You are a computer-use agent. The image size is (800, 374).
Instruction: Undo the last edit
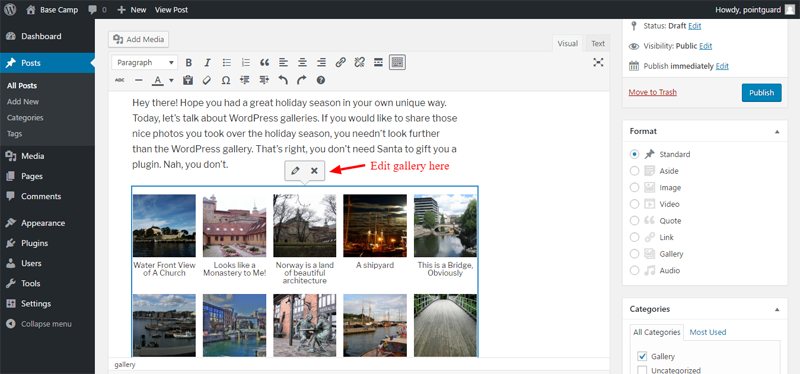click(283, 80)
